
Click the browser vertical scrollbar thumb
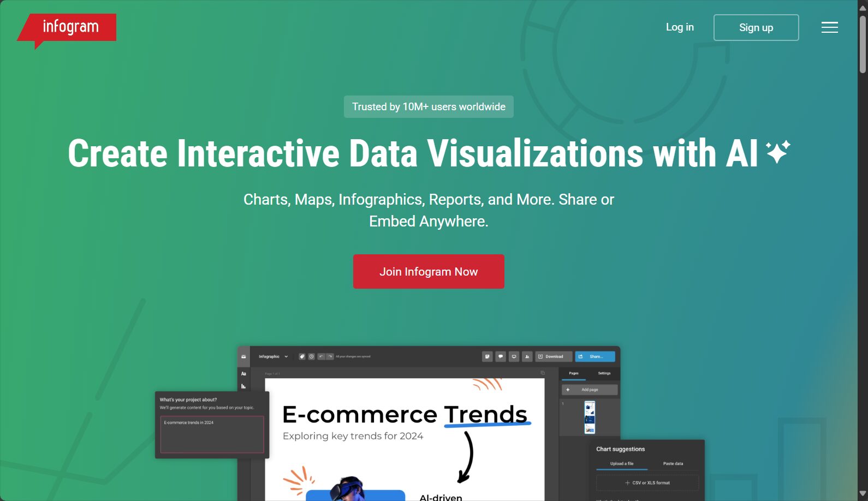click(863, 44)
